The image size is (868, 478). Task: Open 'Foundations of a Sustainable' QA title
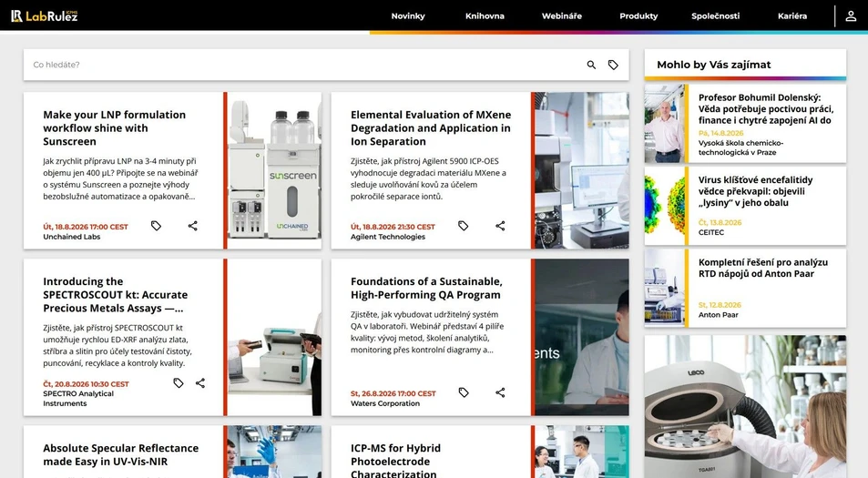(426, 289)
